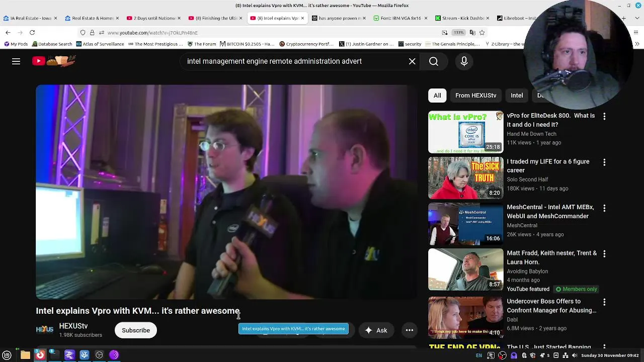
Task: Open options menu for Undercover Boss video
Action: coord(604,302)
